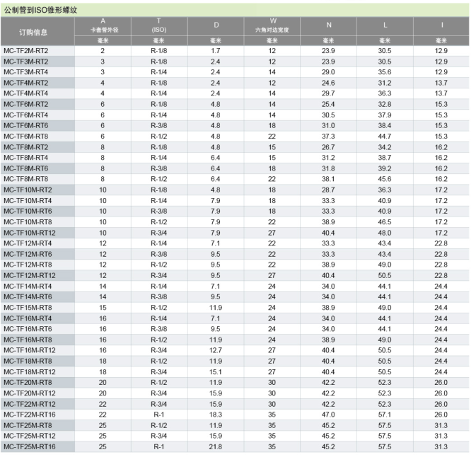Click the W 六角对边宽度 column header
Screen dimensions: 476x457
[272, 25]
